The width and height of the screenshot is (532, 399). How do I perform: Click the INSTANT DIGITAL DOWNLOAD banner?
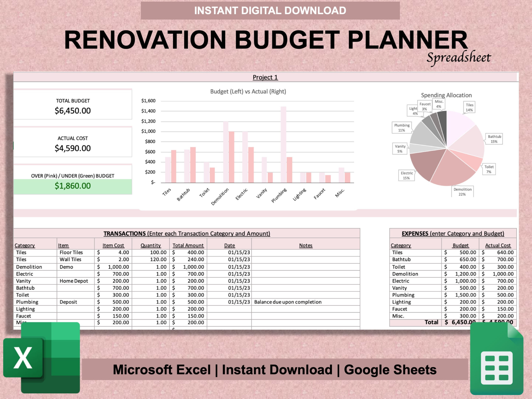coord(270,10)
